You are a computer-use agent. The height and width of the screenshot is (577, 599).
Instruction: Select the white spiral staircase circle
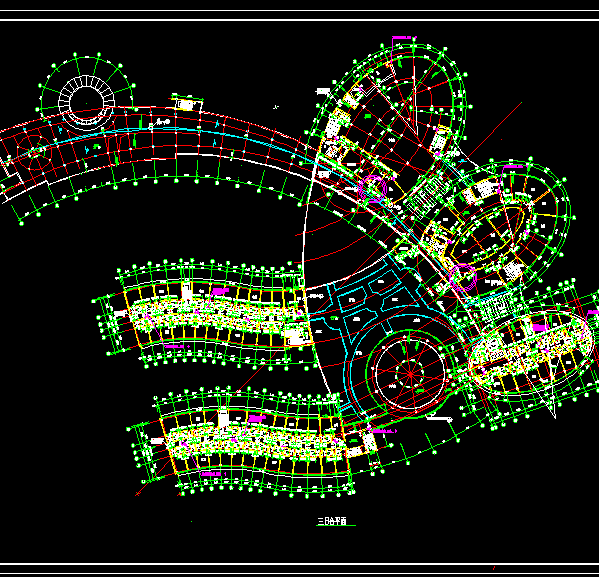87,103
